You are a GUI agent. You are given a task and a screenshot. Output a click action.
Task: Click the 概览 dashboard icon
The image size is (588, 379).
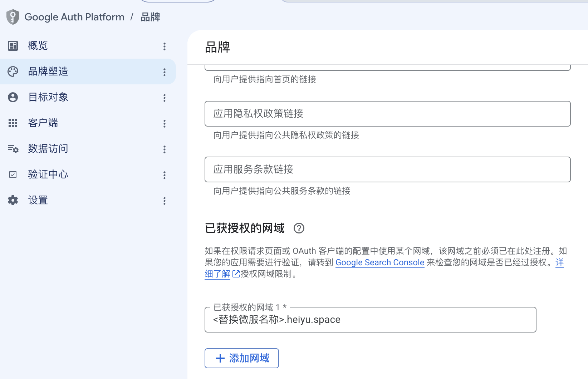pyautogui.click(x=13, y=46)
